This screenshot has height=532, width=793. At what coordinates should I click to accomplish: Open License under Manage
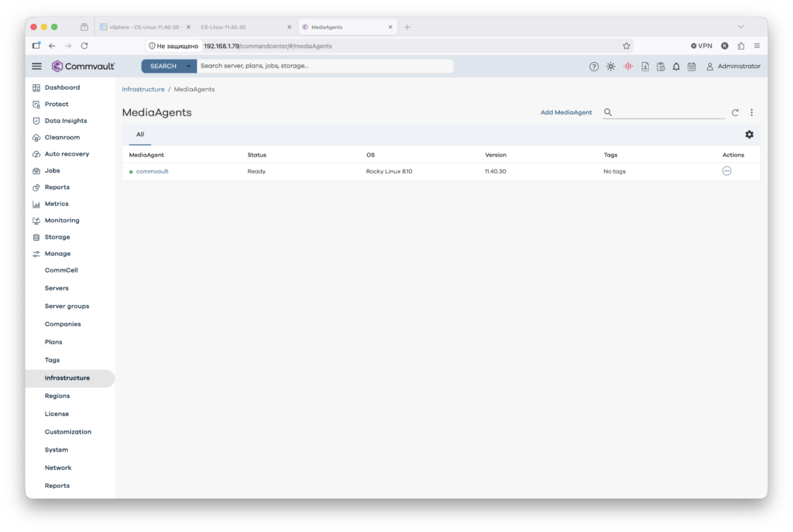click(x=57, y=414)
